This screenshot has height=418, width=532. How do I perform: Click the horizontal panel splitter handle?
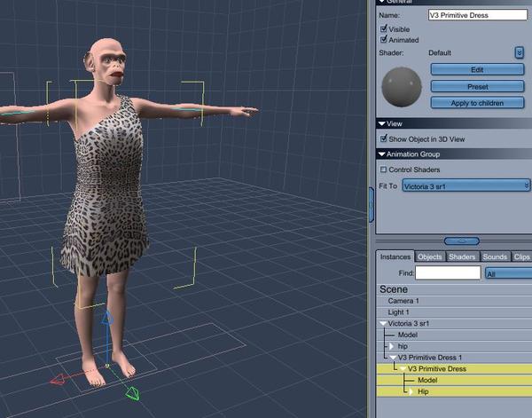point(462,241)
